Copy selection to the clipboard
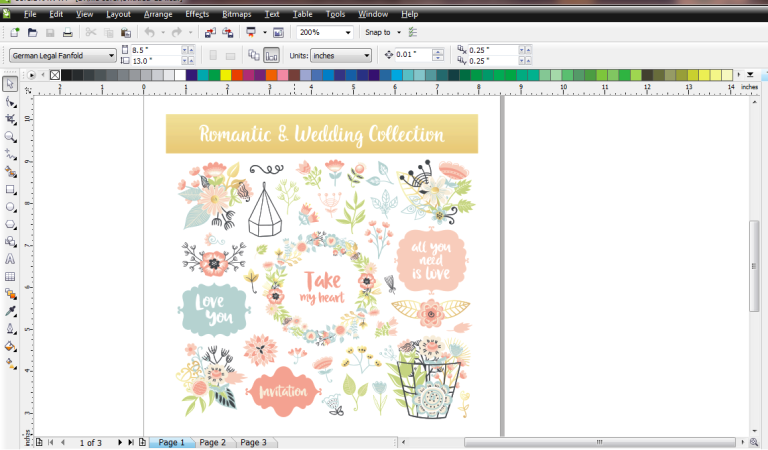This screenshot has width=768, height=450. 108,32
